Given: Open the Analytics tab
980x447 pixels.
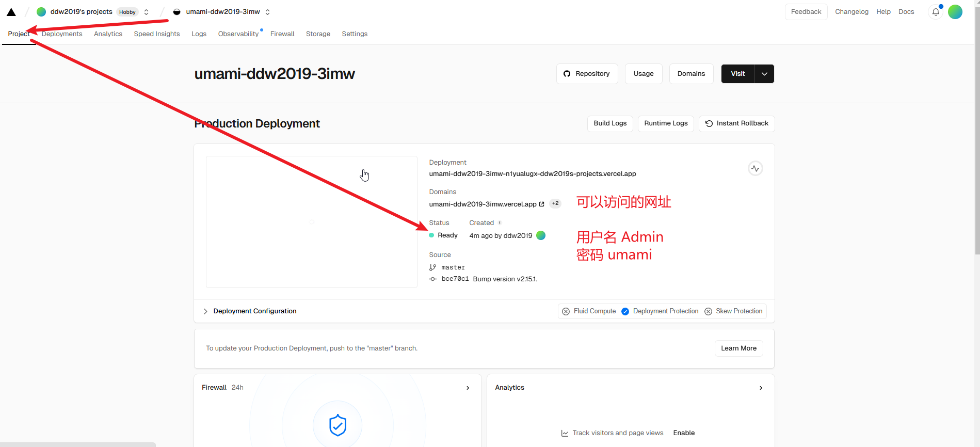Looking at the screenshot, I should coord(108,34).
